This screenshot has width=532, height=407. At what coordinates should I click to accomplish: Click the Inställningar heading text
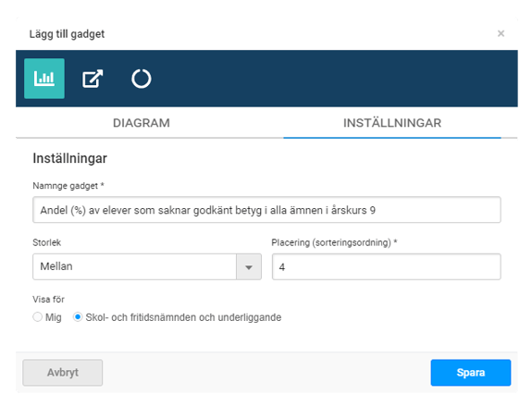point(70,158)
